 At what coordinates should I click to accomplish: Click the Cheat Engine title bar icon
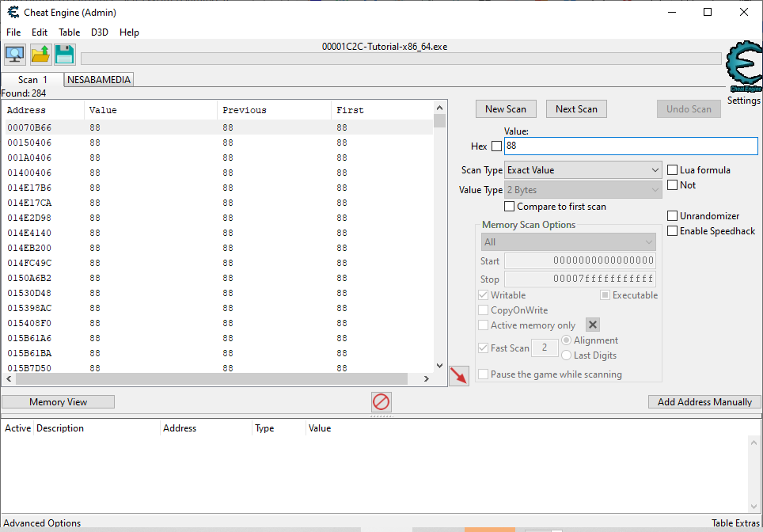coord(13,12)
